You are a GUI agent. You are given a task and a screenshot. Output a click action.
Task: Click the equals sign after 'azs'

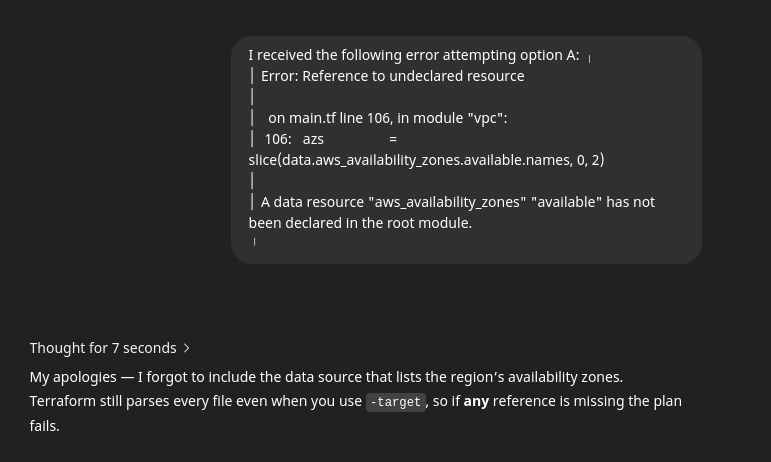click(393, 139)
